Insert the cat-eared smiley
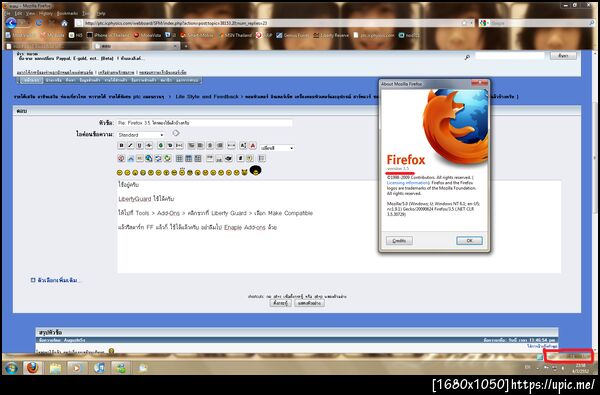The image size is (600, 395). pyautogui.click(x=245, y=173)
